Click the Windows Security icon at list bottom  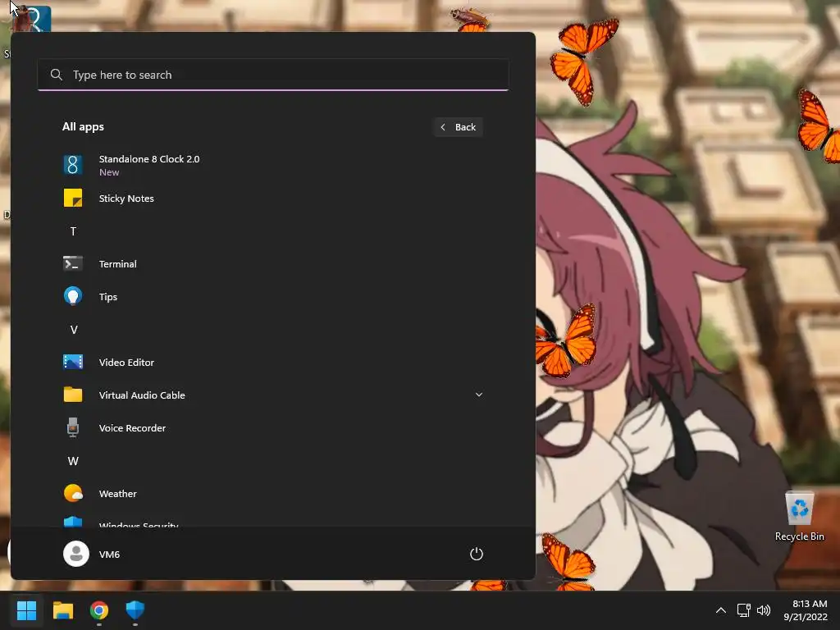pos(73,522)
